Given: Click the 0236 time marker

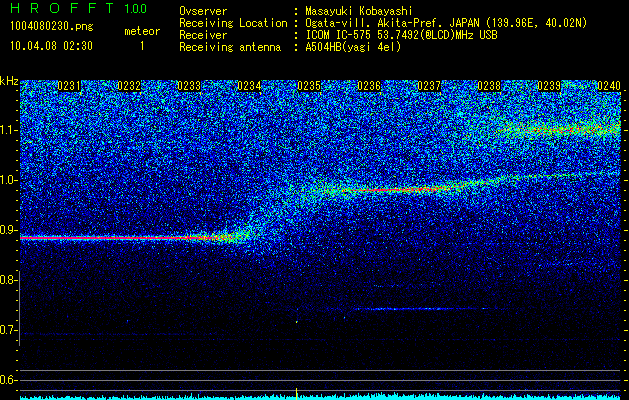Looking at the screenshot, I should click(x=369, y=86).
